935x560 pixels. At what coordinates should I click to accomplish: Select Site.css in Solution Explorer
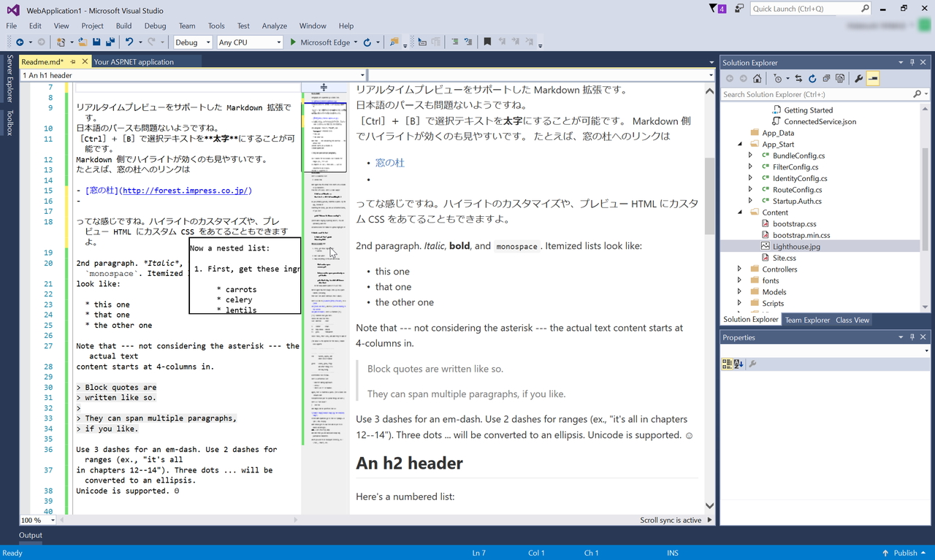[785, 258]
